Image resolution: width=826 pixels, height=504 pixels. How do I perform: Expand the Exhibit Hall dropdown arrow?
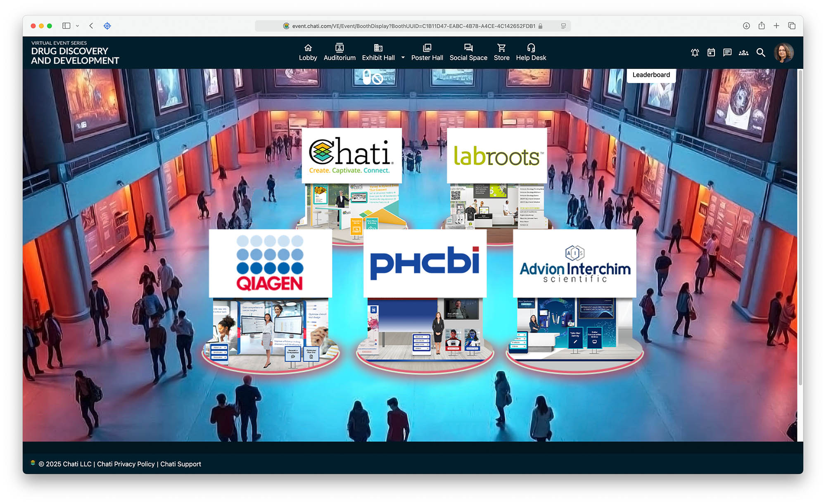[403, 58]
